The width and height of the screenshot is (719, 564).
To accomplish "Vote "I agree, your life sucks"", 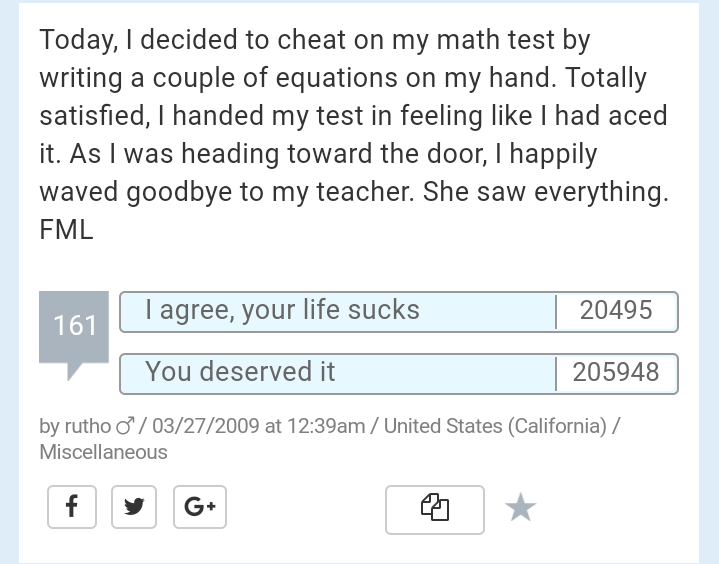I will click(337, 311).
